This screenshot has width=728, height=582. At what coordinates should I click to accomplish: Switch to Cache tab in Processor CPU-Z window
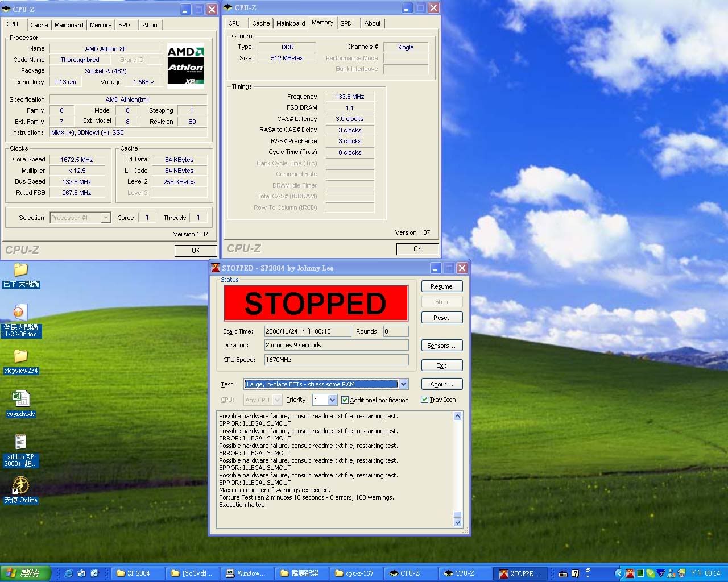point(39,25)
